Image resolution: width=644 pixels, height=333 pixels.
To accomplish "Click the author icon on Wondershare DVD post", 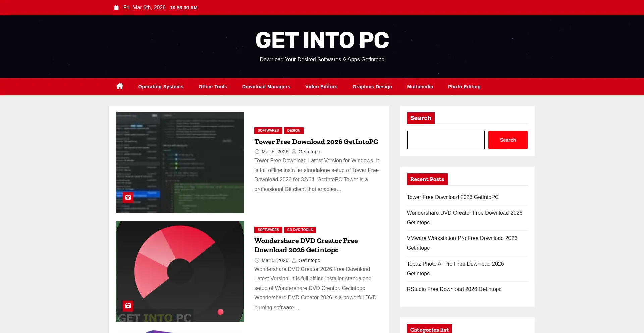I will point(294,260).
